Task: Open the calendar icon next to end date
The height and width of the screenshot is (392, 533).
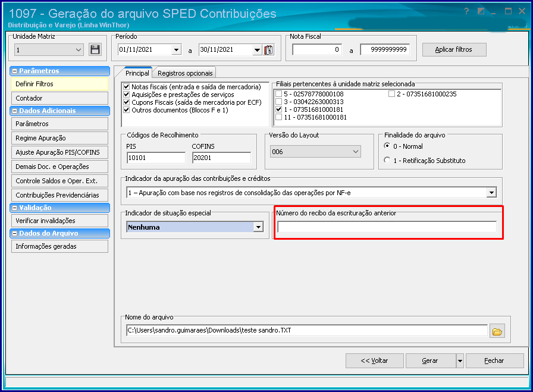Action: tap(268, 50)
